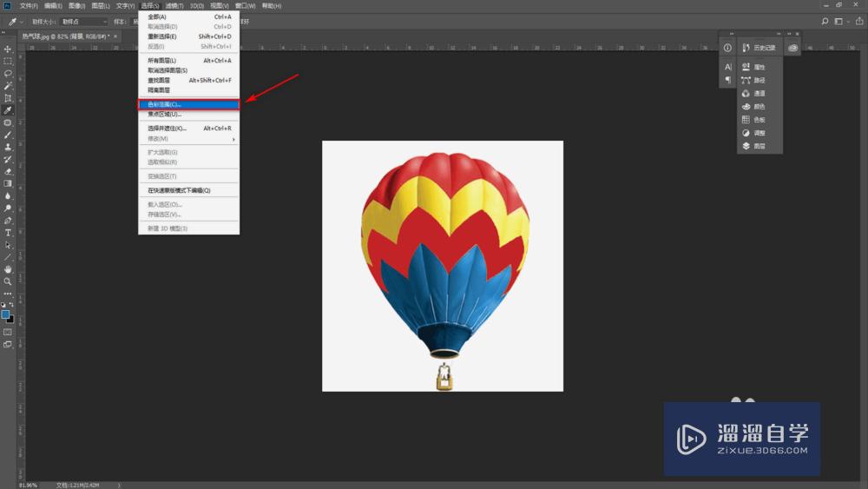Select the Crop tool
Image resolution: width=868 pixels, height=489 pixels.
(8, 98)
